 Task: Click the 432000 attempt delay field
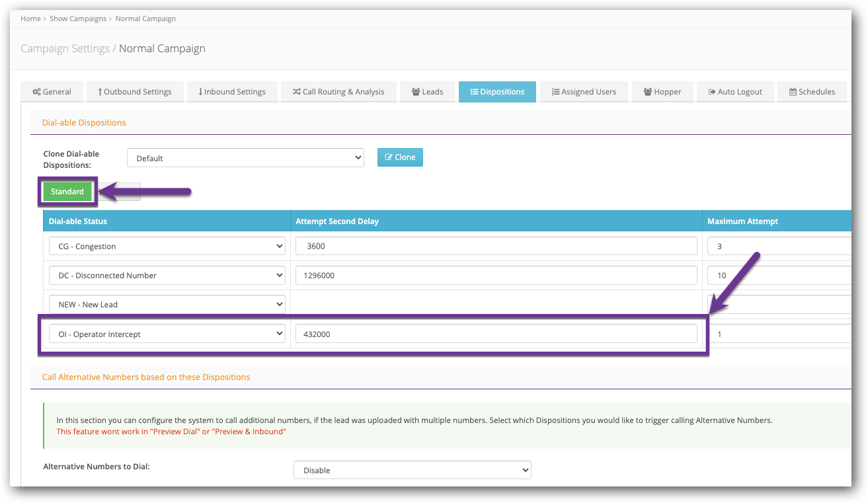(x=496, y=334)
